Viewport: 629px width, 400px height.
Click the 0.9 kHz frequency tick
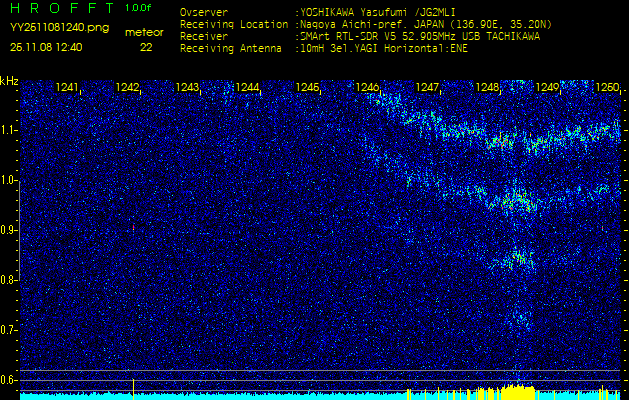(x=9, y=230)
